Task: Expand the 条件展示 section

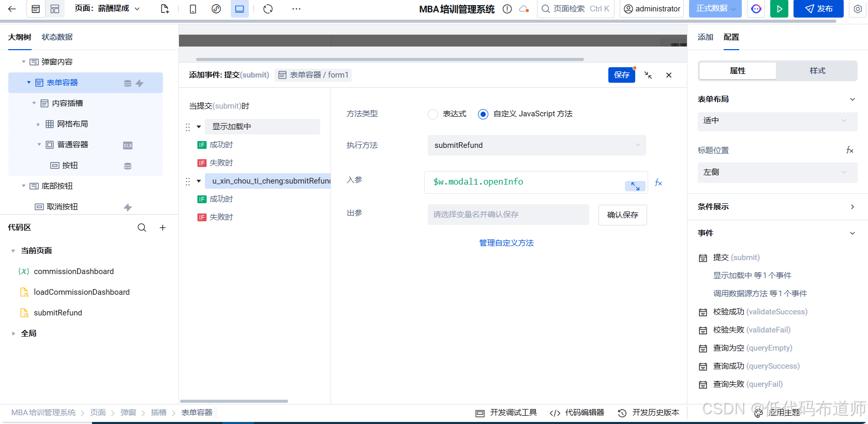Action: (x=852, y=207)
